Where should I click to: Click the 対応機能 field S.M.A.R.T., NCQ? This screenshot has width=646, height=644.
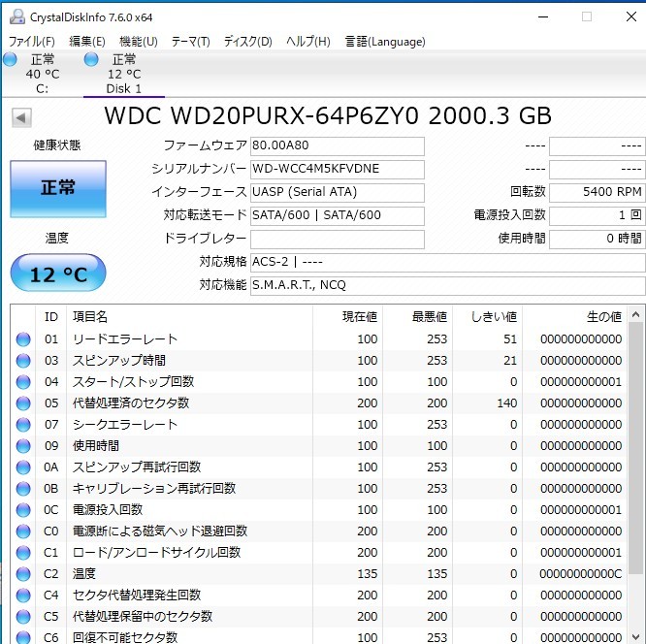click(x=448, y=285)
